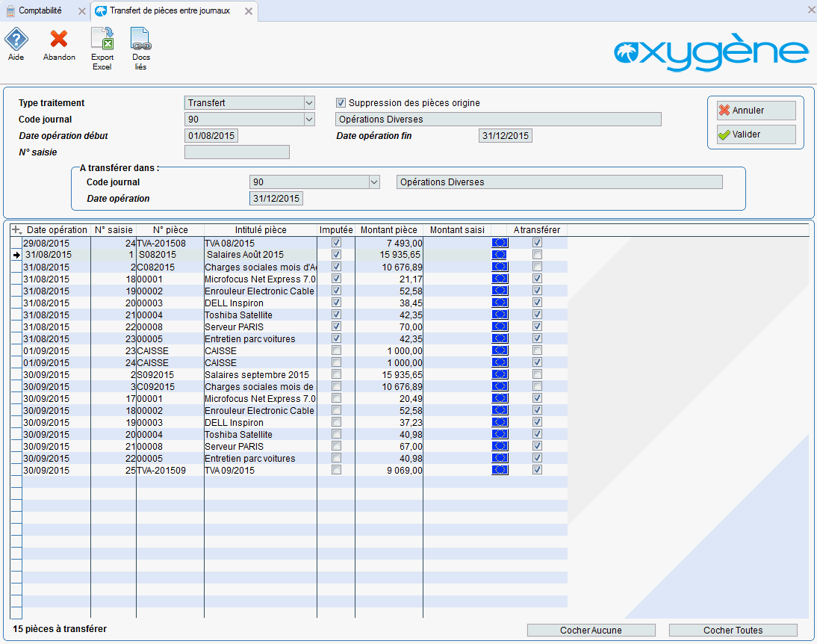Click the Comptabilité tab calculator icon
Image resolution: width=817 pixels, height=644 pixels.
tap(10, 11)
